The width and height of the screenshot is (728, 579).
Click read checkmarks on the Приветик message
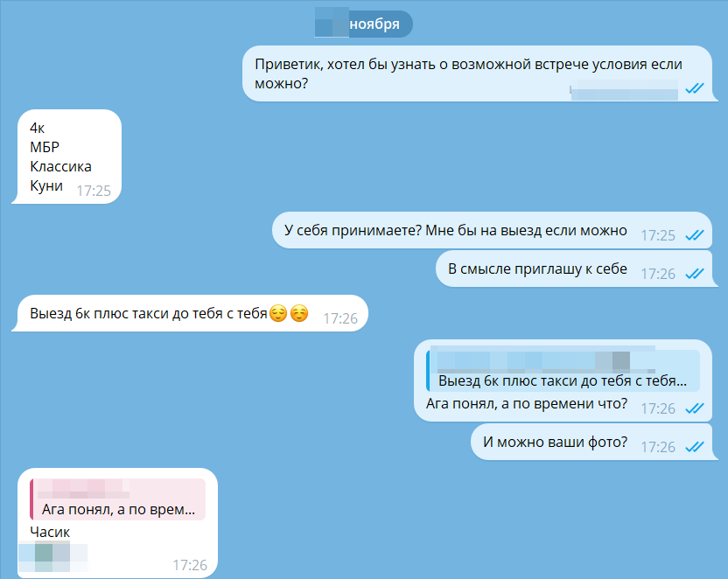point(695,88)
